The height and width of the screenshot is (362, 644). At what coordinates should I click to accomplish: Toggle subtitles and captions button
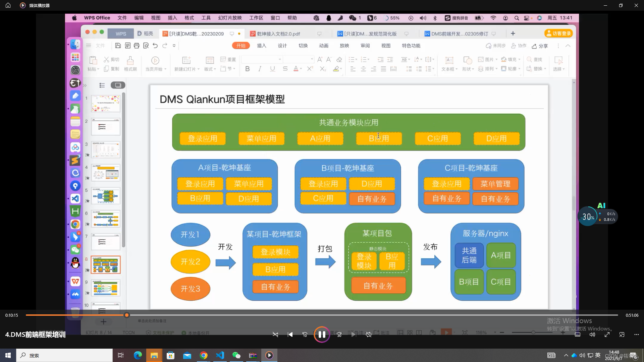click(x=578, y=335)
